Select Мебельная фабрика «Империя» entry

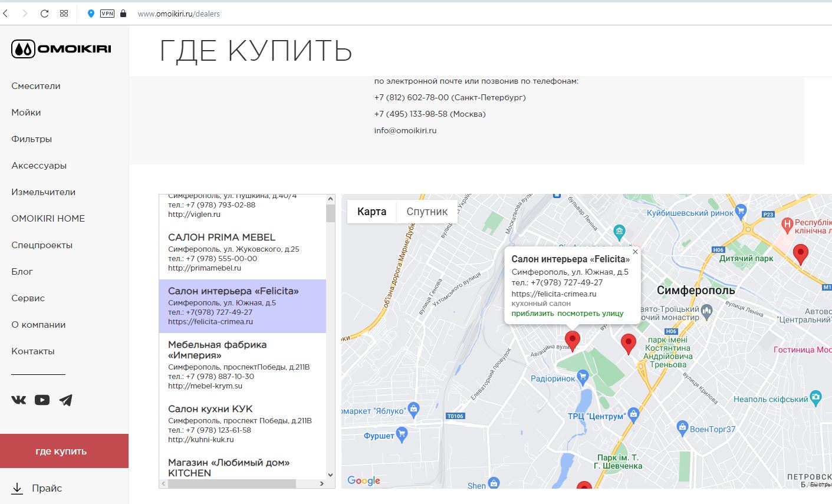[x=242, y=365]
